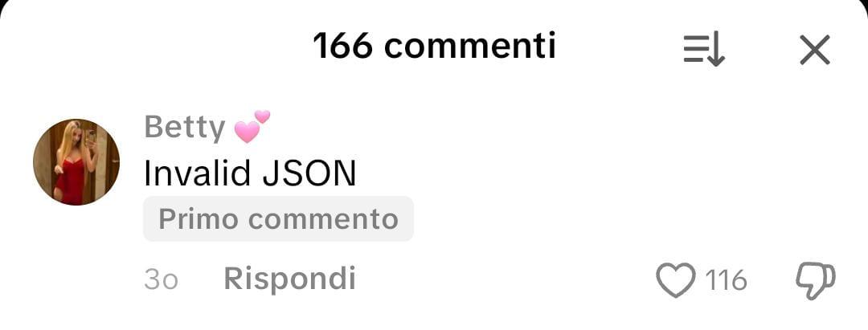Dislike the comment with the thumbs-down icon
The width and height of the screenshot is (868, 330).
click(x=816, y=281)
